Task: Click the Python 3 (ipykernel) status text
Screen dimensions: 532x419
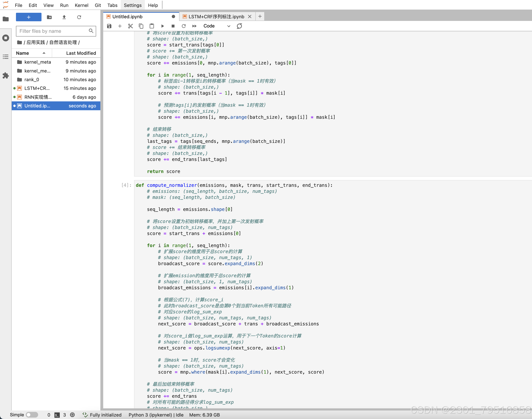Action: point(150,415)
